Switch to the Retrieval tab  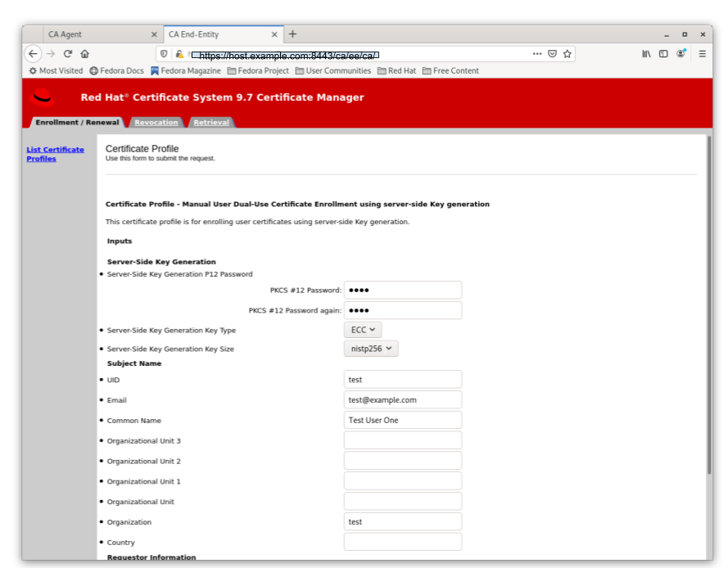coord(211,123)
